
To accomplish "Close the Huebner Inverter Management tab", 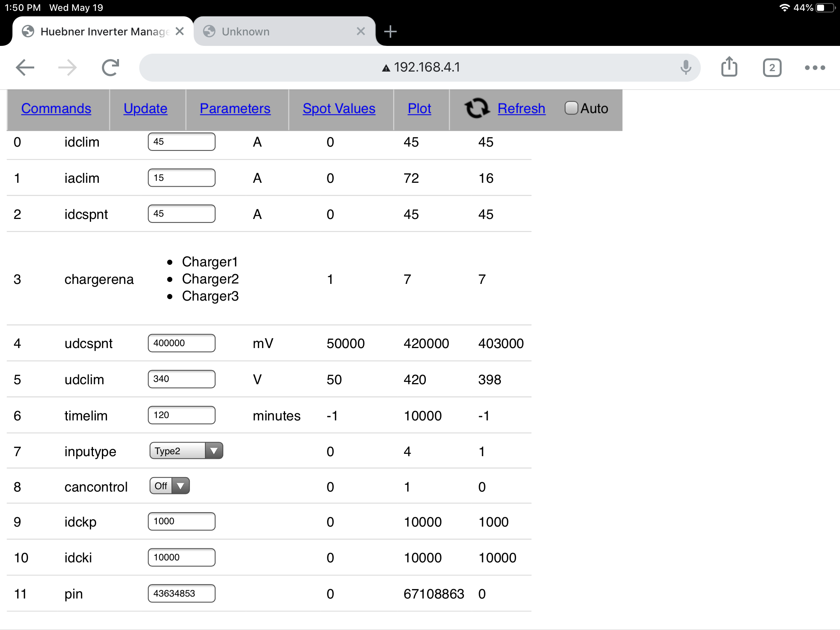I will click(180, 31).
